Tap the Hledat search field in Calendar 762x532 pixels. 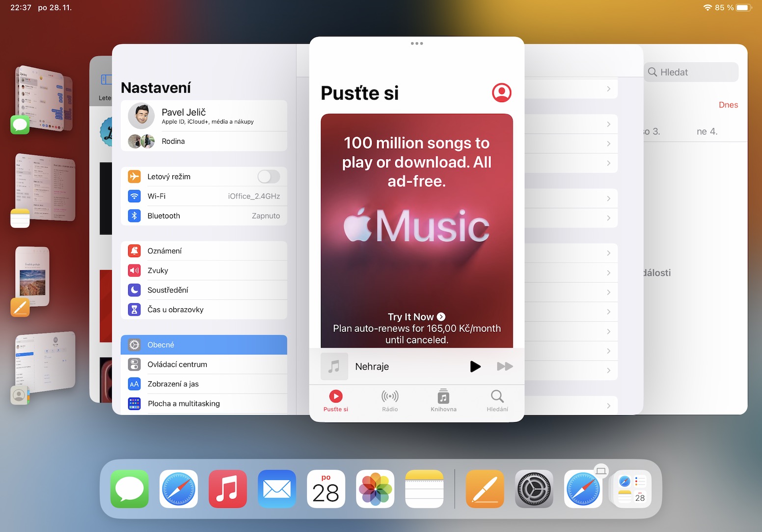click(x=691, y=72)
